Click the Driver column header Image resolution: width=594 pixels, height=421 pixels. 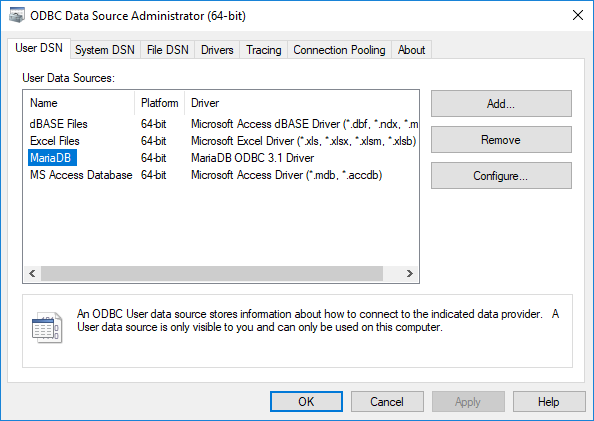(302, 103)
